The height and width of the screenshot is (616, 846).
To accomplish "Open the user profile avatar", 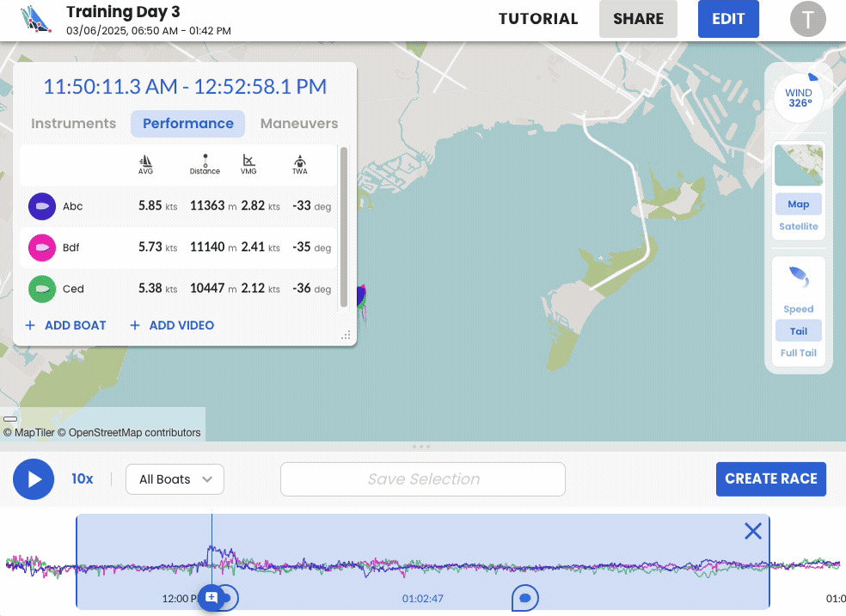I will [x=807, y=20].
